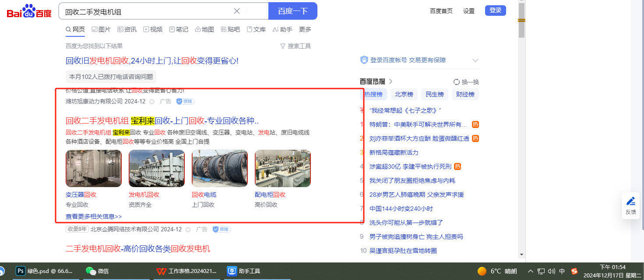The width and height of the screenshot is (644, 280).
Task: Switch to the 图片 tab
Action: [x=101, y=29]
